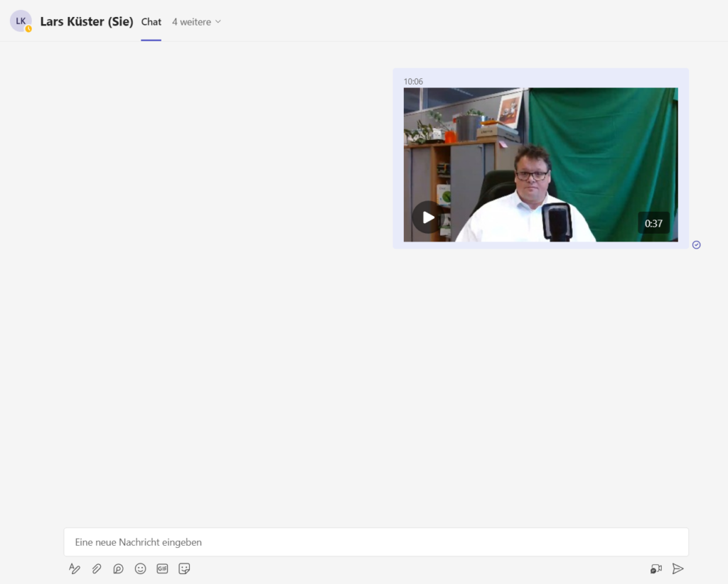Open the GIF picker
728x584 pixels.
pyautogui.click(x=162, y=568)
